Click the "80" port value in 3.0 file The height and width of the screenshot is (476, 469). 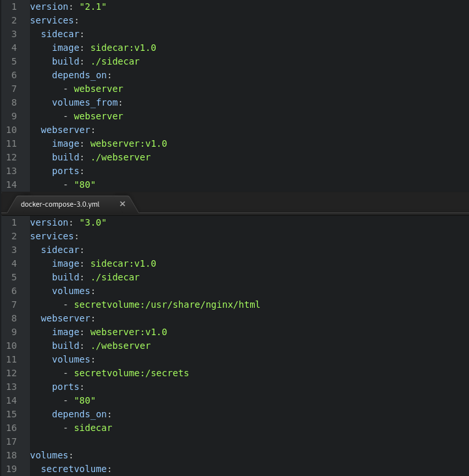tap(85, 401)
